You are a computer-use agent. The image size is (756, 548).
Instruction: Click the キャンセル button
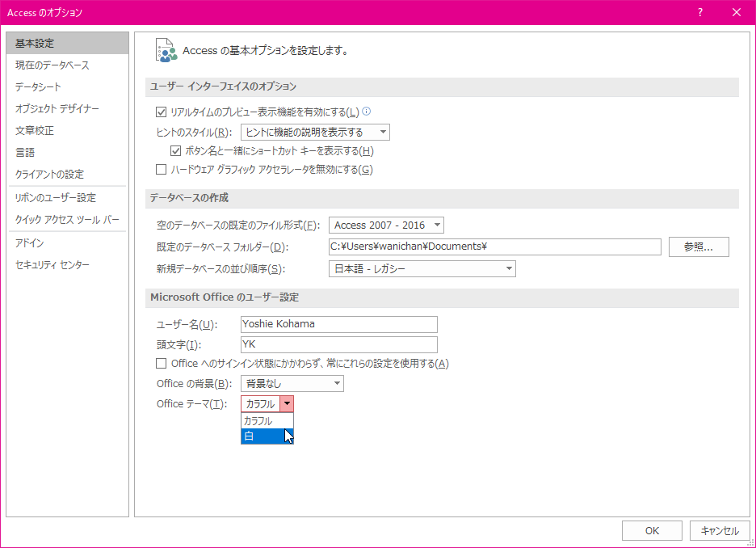pyautogui.click(x=720, y=531)
